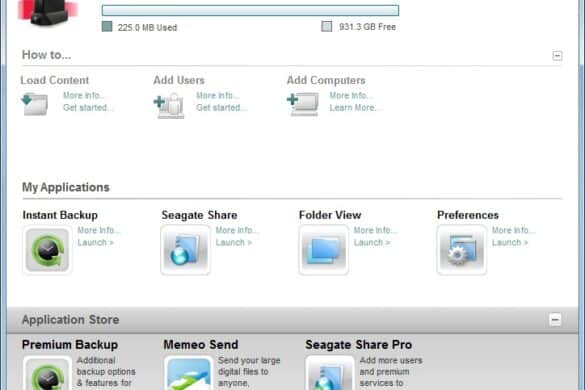585x390 pixels.
Task: Click the Seagate Share Pro title
Action: (359, 345)
